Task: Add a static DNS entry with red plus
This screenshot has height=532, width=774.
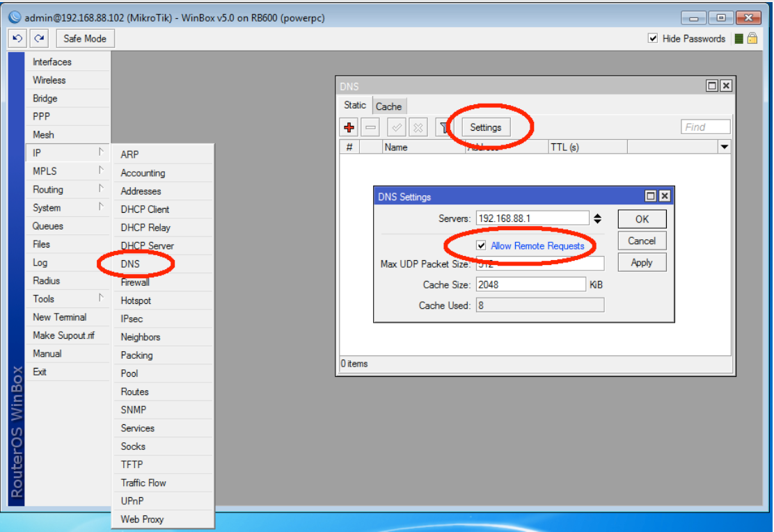Action: pos(349,128)
